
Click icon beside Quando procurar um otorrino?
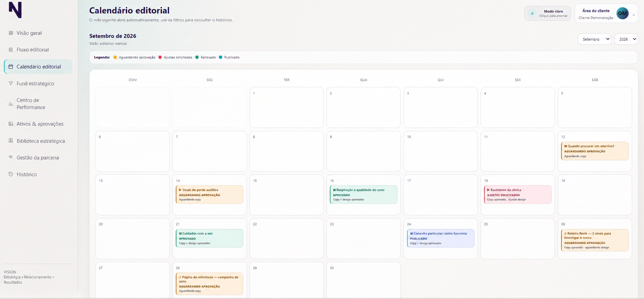coord(565,146)
